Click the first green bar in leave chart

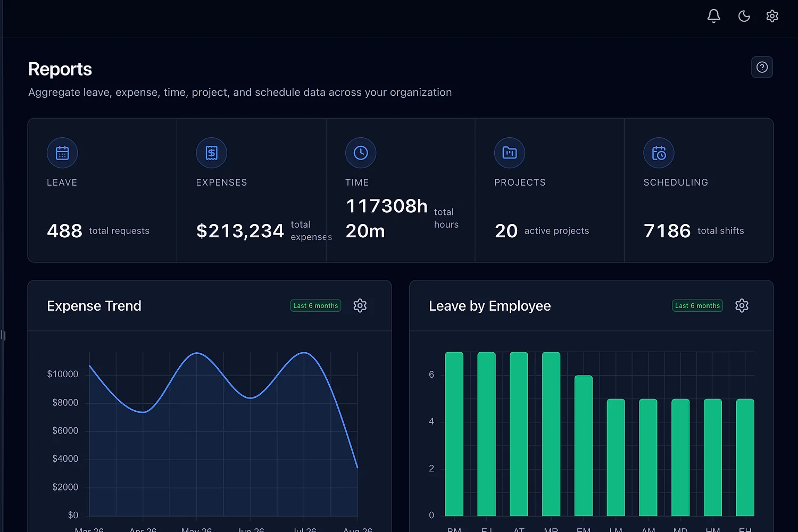[x=454, y=434]
